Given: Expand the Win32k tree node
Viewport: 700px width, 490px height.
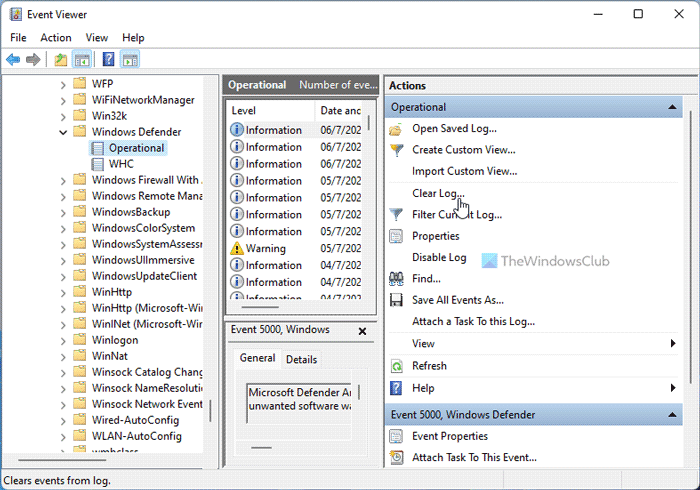Looking at the screenshot, I should click(63, 116).
